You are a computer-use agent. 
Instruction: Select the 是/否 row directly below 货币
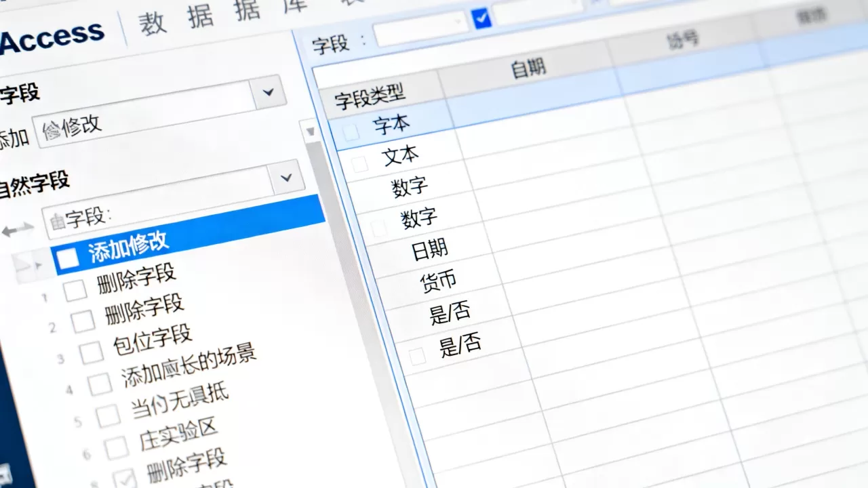(450, 312)
